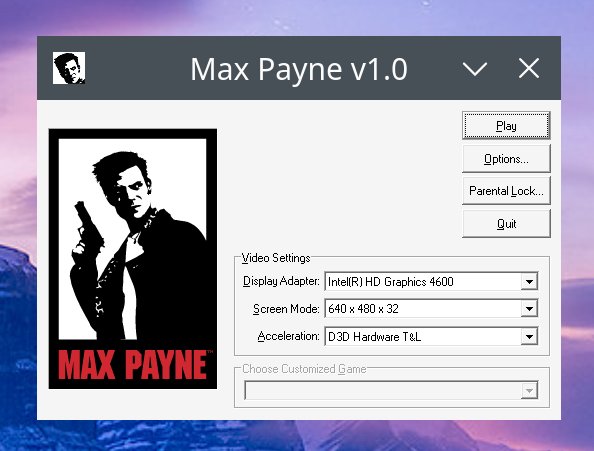The height and width of the screenshot is (451, 594).
Task: Select the Intel(R) HD Graphics 4600 combo box
Action: point(431,281)
